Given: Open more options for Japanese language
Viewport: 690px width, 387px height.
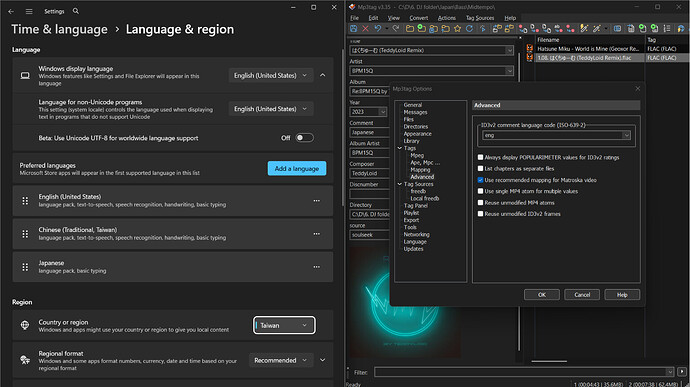Looking at the screenshot, I should coord(316,267).
